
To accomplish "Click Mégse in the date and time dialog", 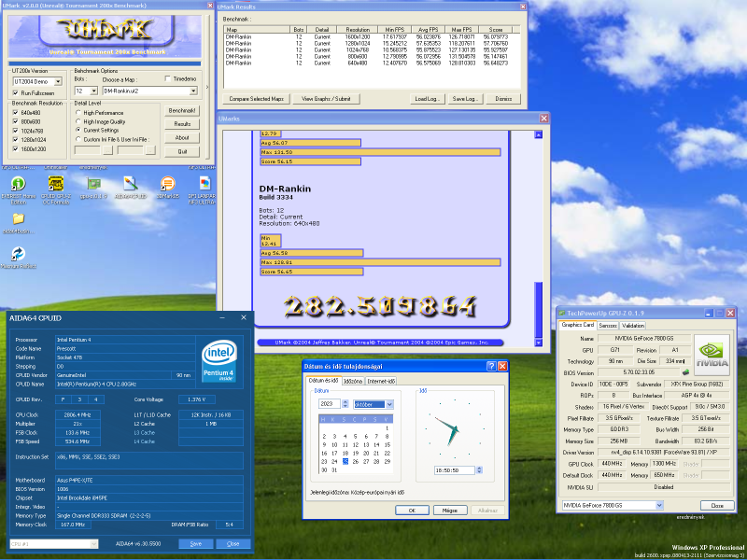I will click(x=450, y=510).
